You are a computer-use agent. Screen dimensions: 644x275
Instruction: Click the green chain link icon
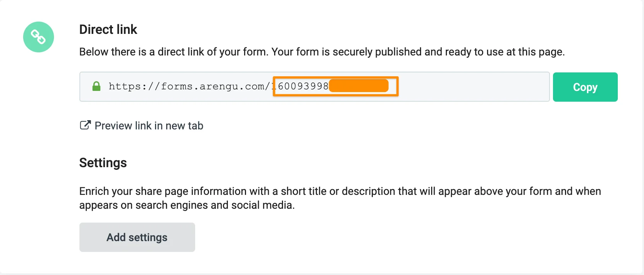coord(39,37)
